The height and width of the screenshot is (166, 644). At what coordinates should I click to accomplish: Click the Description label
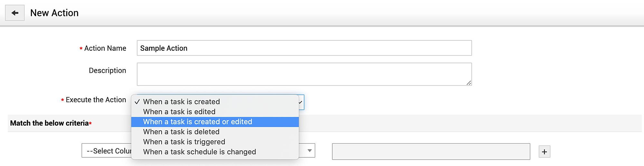coord(107,71)
